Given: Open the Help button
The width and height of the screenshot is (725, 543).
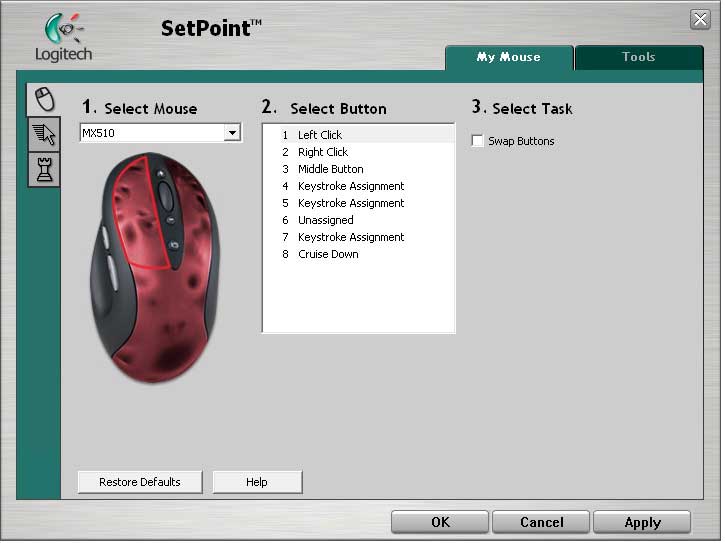Looking at the screenshot, I should (257, 482).
